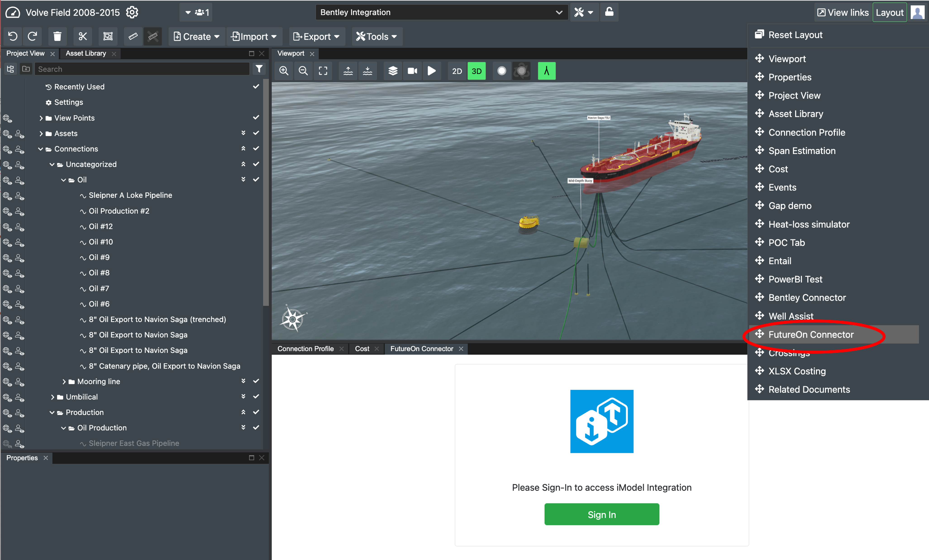This screenshot has height=560, width=929.
Task: Click the trash delete icon
Action: [x=57, y=36]
